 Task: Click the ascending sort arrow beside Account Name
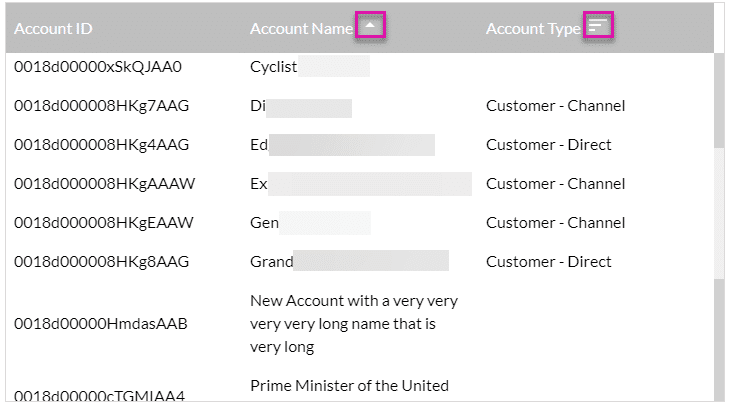[x=370, y=25]
